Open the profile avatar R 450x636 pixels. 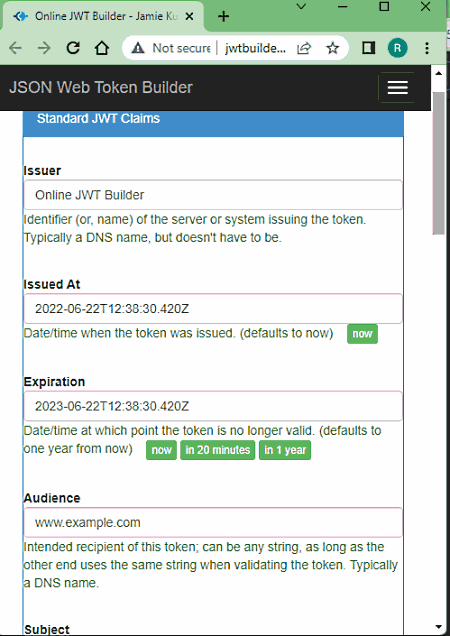(x=397, y=48)
